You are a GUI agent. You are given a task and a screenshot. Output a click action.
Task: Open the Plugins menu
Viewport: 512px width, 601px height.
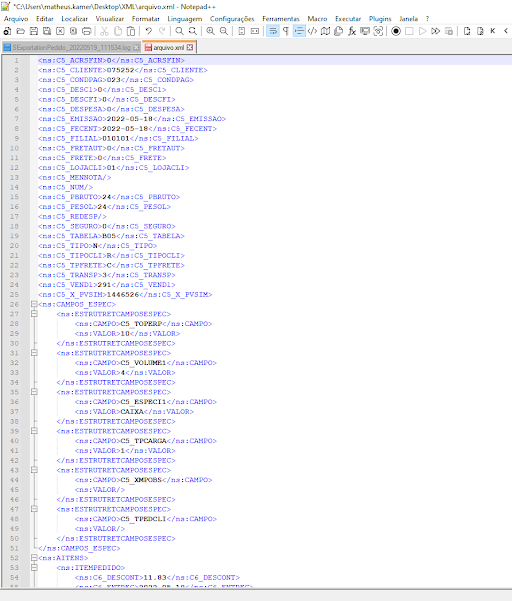tap(380, 19)
